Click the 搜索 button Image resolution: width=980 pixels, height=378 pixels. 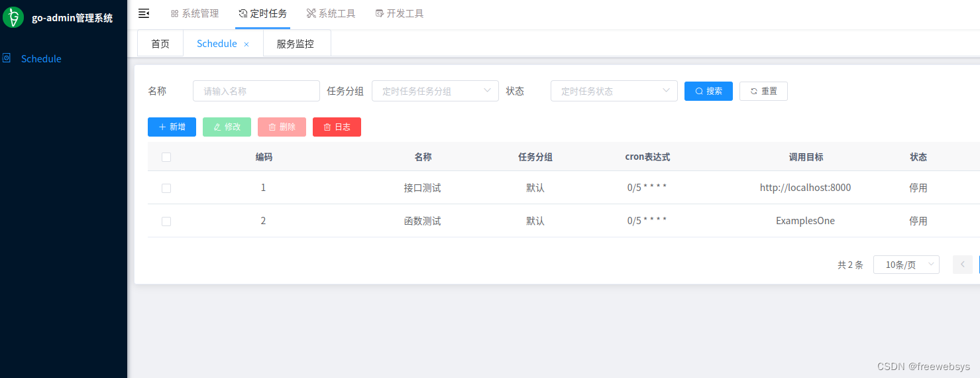point(708,91)
